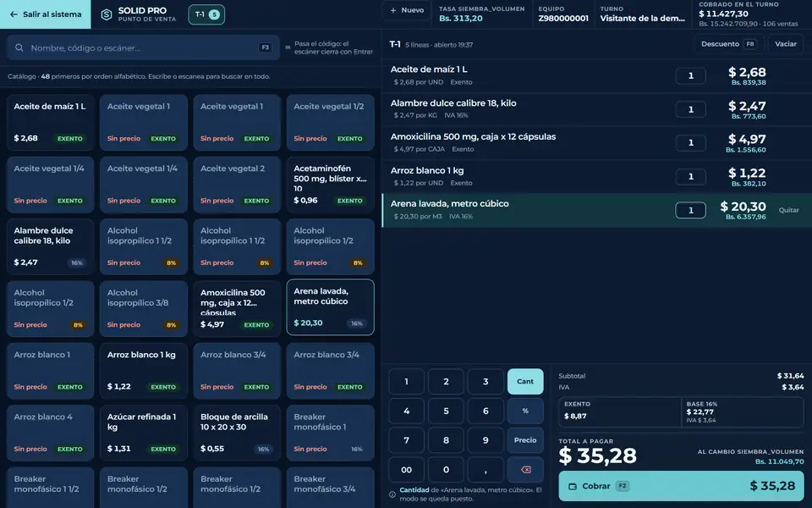
Task: Open a new ticket with Nuevo
Action: [407, 10]
